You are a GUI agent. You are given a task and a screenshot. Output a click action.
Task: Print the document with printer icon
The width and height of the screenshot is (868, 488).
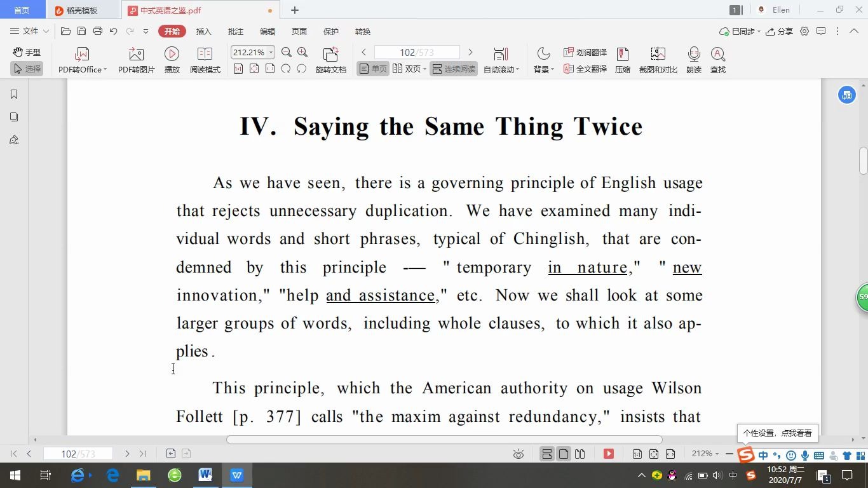point(97,31)
